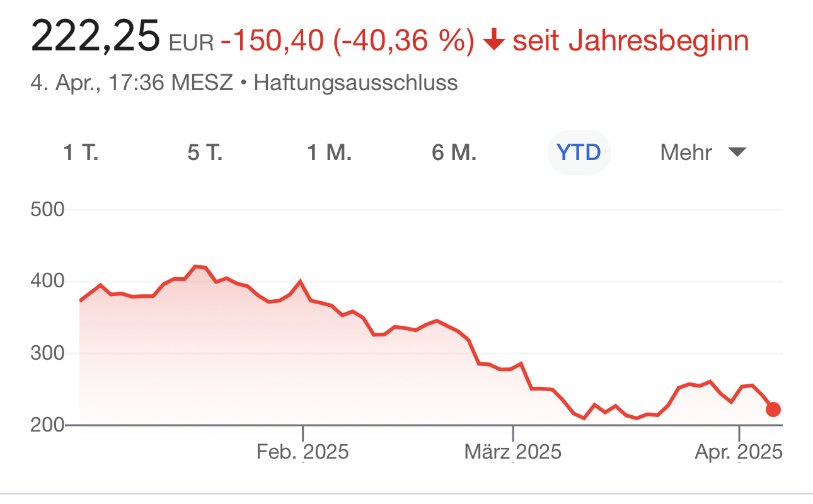
Task: Click the red downward arrow icon
Action: [493, 42]
